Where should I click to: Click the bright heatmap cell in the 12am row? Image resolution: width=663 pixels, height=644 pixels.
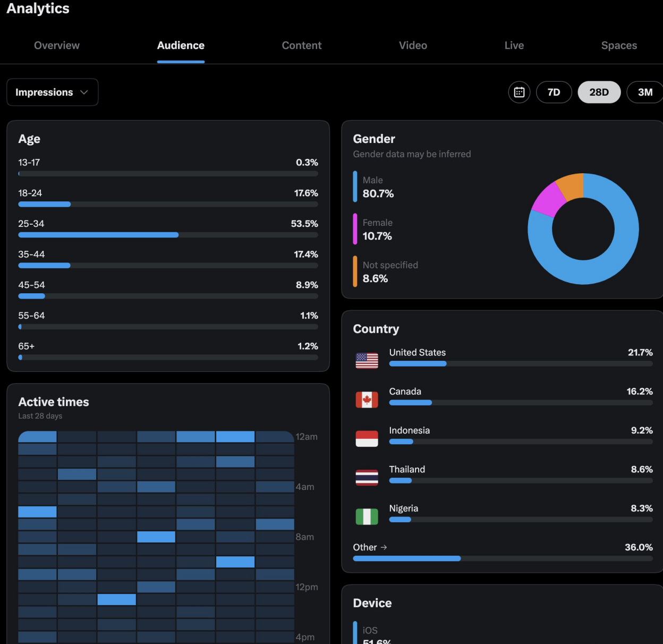click(235, 437)
